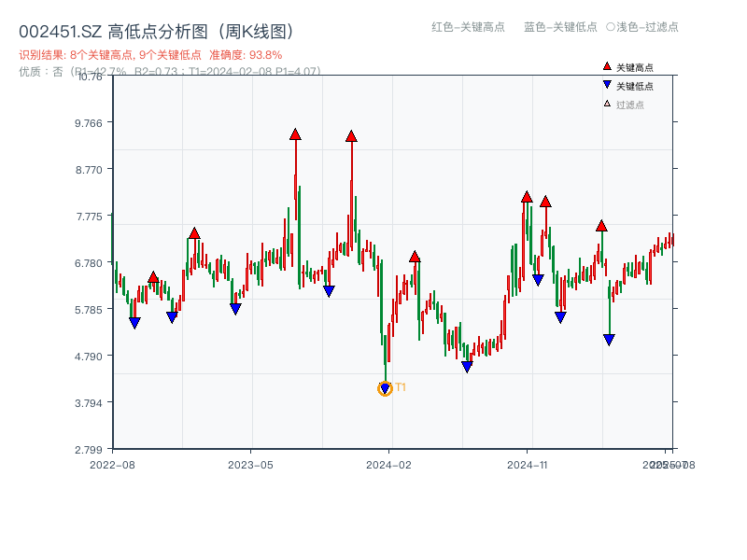Click the rightmost red triangle high marker
This screenshot has height=560, width=747.
coord(600,224)
